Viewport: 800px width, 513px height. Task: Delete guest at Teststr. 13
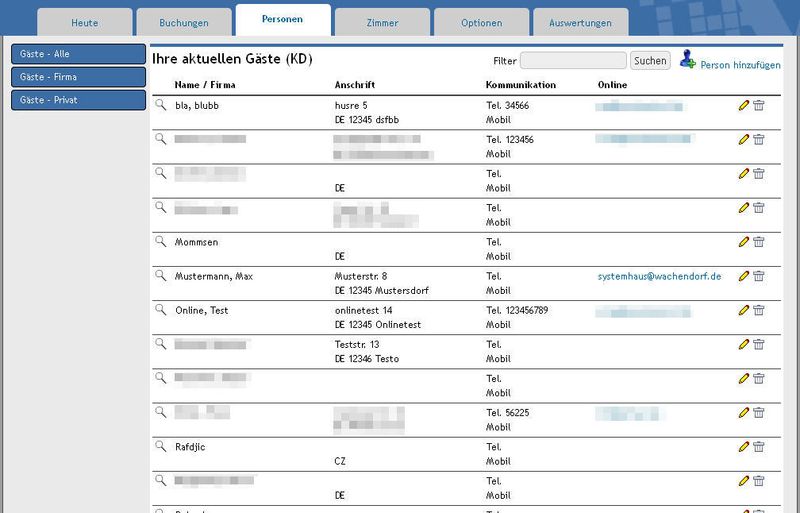pyautogui.click(x=759, y=344)
